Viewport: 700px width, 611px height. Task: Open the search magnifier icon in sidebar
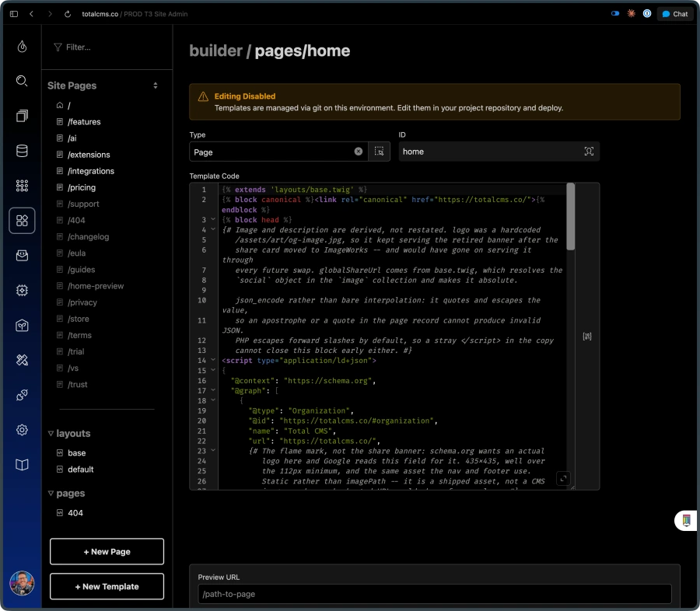click(22, 81)
